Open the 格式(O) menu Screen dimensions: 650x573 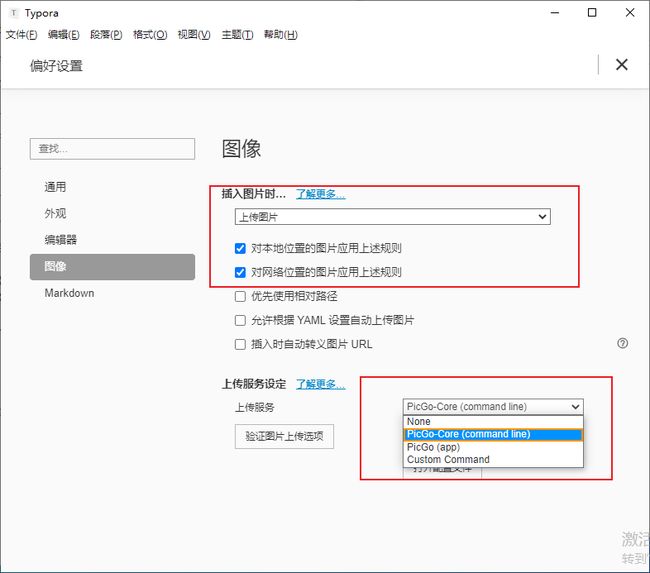pos(150,34)
